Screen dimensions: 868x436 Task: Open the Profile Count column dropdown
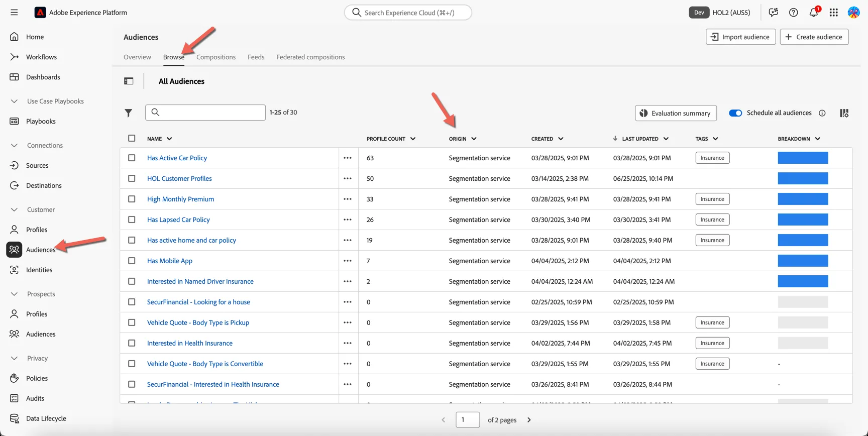click(413, 139)
